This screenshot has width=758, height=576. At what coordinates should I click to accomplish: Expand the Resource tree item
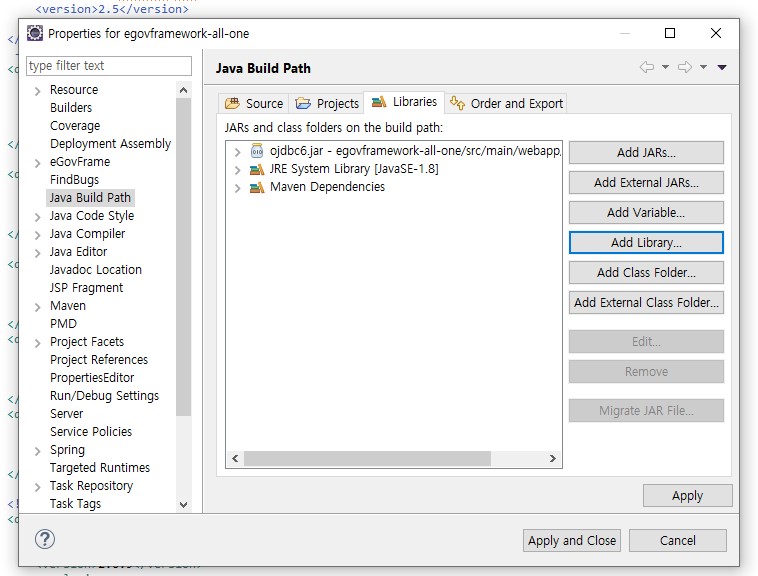pyautogui.click(x=38, y=91)
